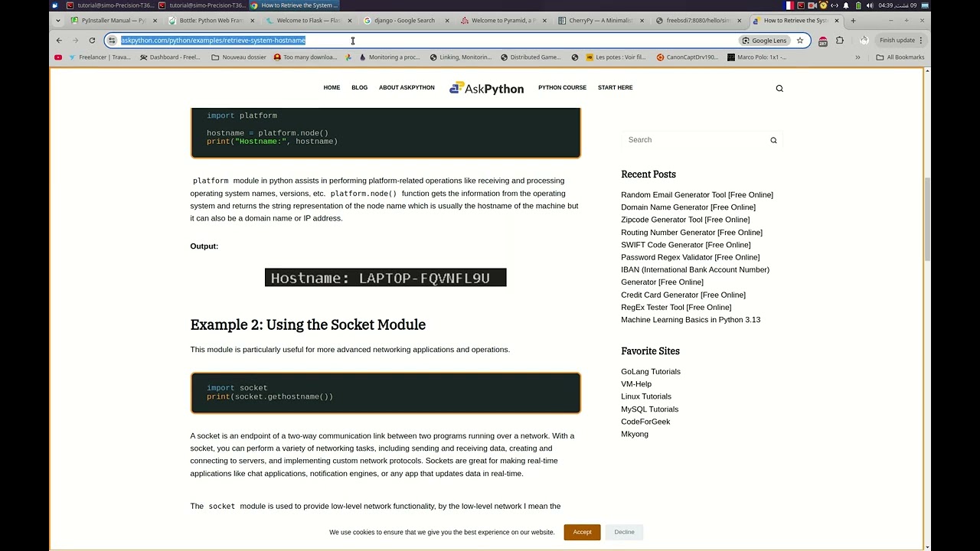Open the Chrome profile avatar

click(864, 40)
